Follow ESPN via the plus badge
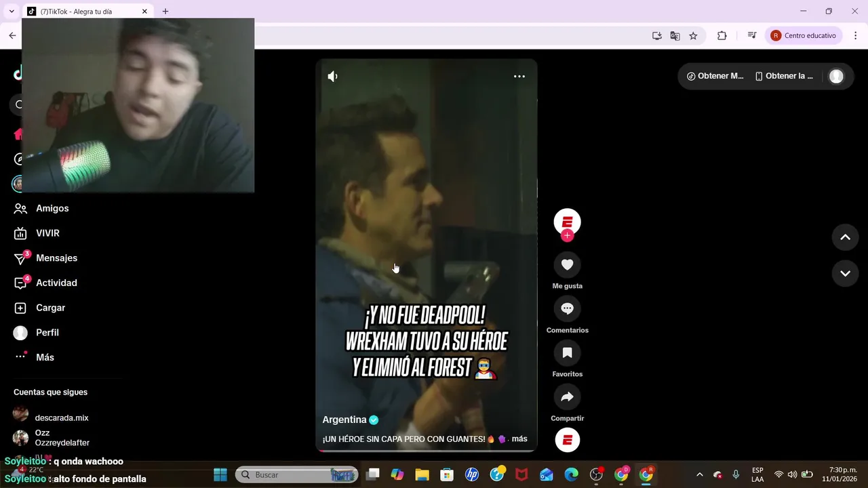Image resolution: width=868 pixels, height=488 pixels. click(x=568, y=235)
